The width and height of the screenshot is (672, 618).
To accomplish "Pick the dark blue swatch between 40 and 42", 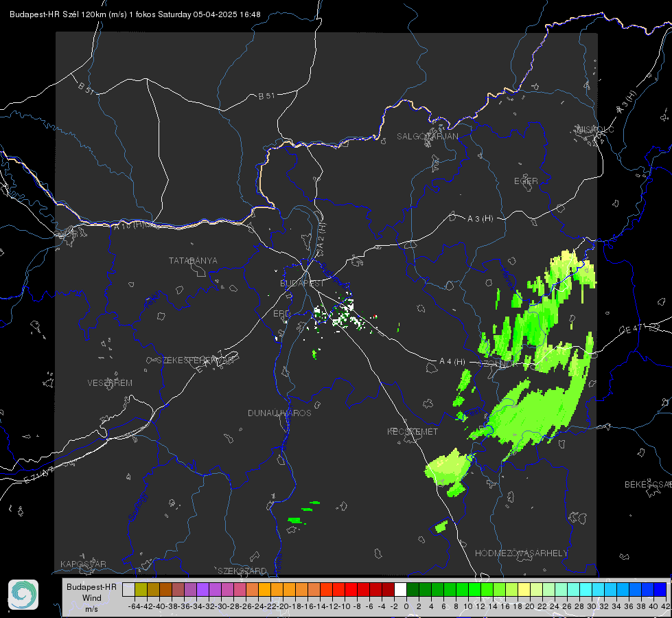I will (660, 589).
